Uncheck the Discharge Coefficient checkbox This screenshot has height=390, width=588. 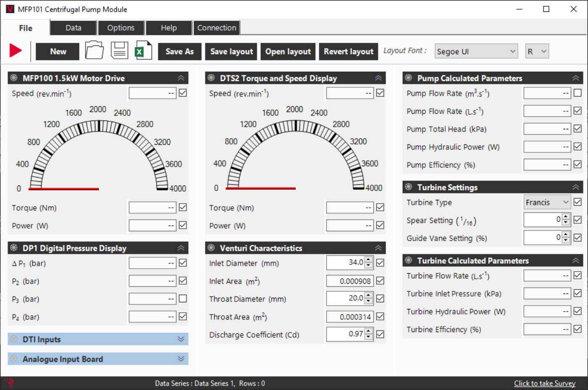(380, 334)
